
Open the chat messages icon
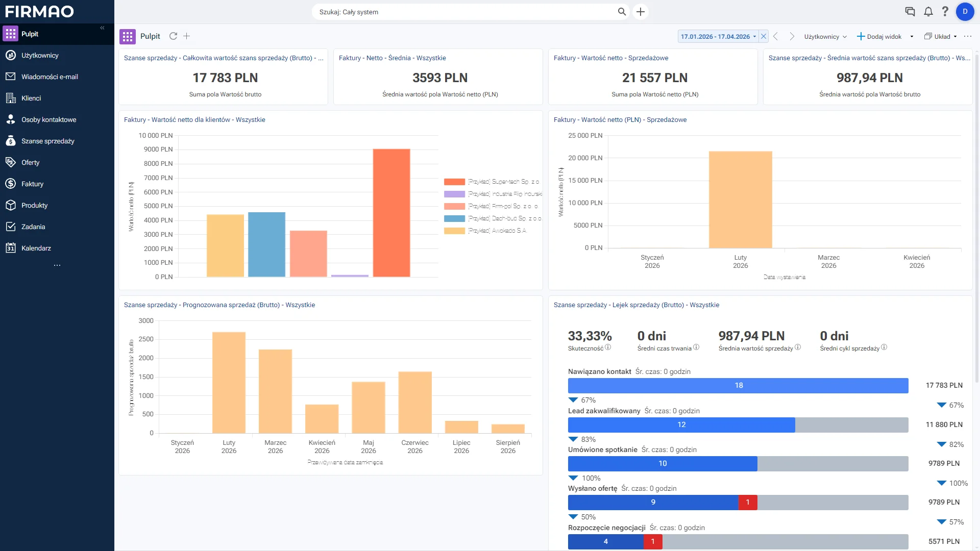point(910,11)
